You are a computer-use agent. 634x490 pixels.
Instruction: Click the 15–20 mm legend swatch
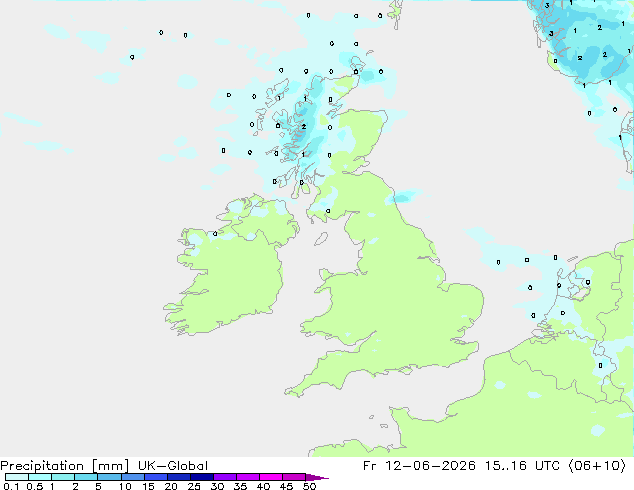pos(155,477)
